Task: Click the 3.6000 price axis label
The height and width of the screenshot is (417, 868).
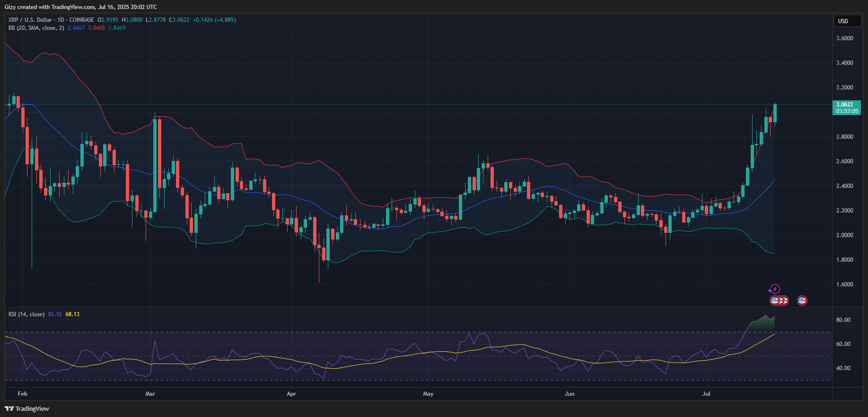Action: 845,38
